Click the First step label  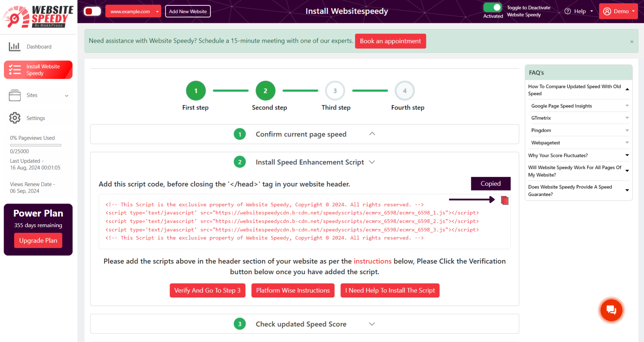(x=195, y=107)
